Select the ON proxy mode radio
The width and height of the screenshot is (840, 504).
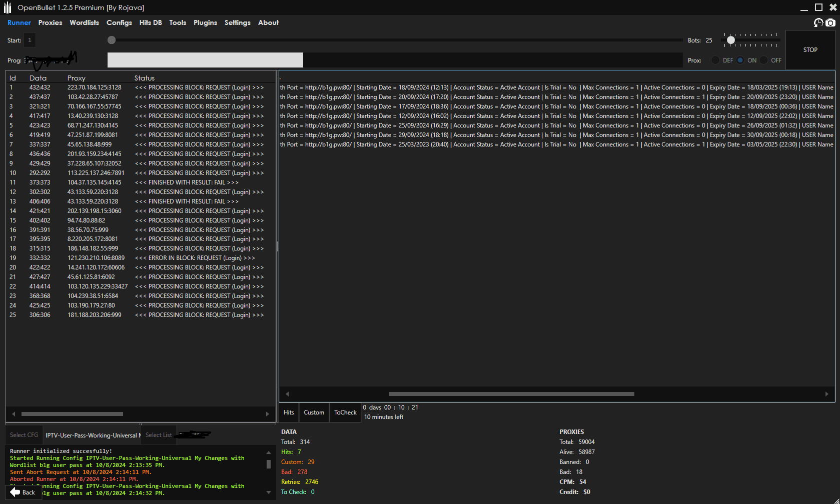coord(740,60)
